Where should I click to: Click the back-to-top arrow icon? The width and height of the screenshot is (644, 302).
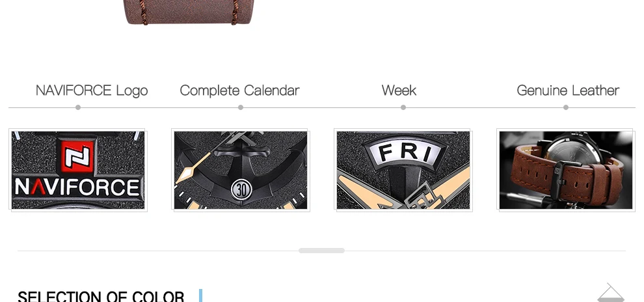click(x=611, y=292)
